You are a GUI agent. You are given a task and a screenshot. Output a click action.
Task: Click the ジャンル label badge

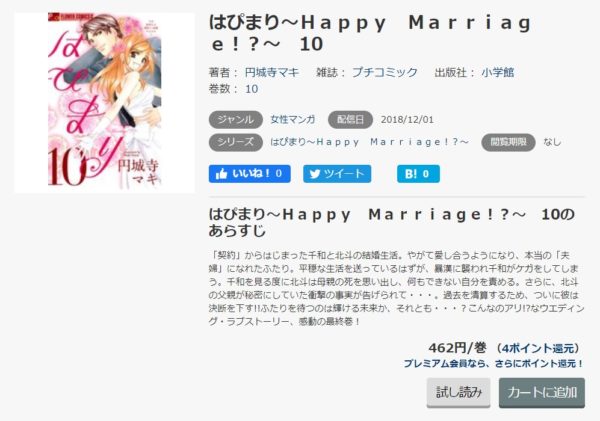236,119
